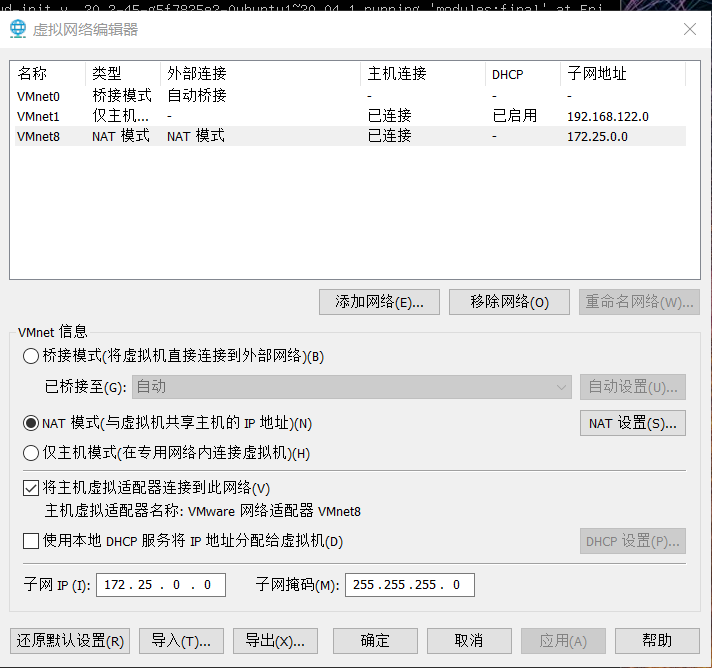The image size is (712, 668).
Task: Open the 已桥接至 dropdown
Action: (351, 387)
